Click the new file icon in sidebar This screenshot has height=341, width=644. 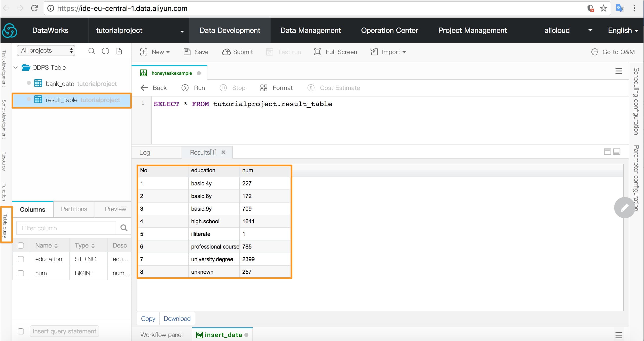[119, 51]
